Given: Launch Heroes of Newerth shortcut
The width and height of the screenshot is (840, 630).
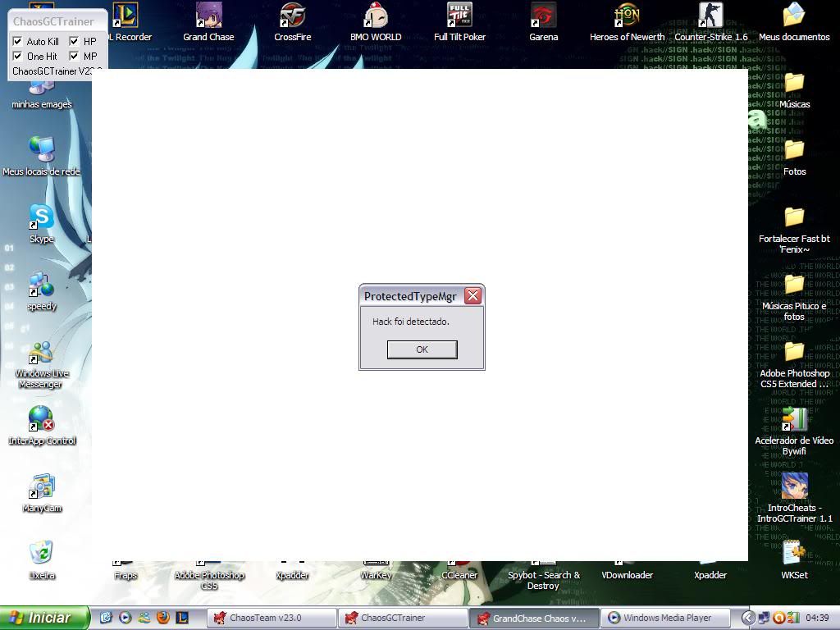Looking at the screenshot, I should [627, 16].
